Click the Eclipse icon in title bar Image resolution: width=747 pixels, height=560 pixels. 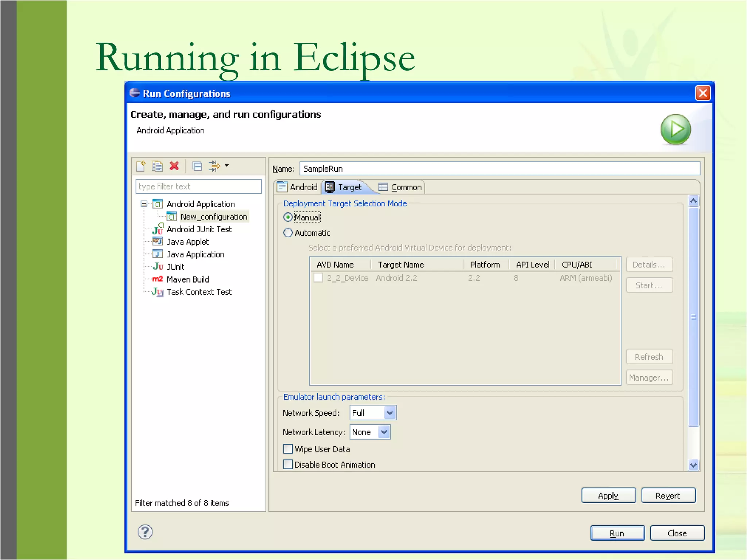point(135,93)
